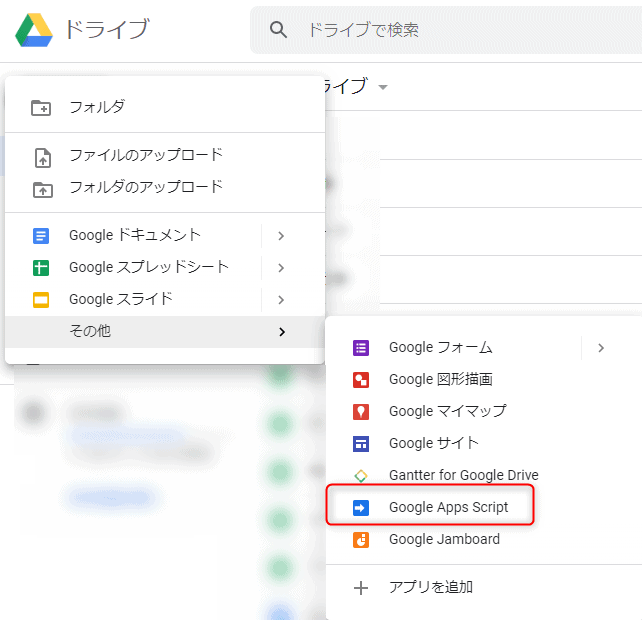Image resolution: width=642 pixels, height=620 pixels.
Task: Open その他 menu entry
Action: 90,331
